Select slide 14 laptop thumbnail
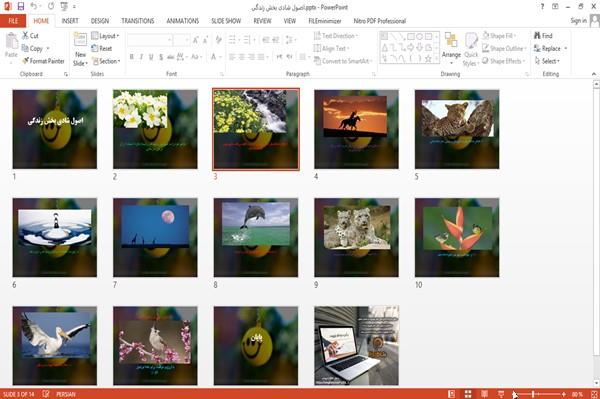The height and width of the screenshot is (399, 600). [x=356, y=346]
